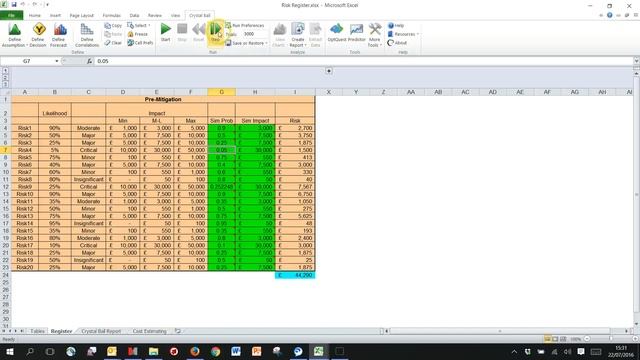Select the Risk4 cell
The width and height of the screenshot is (640, 360).
click(x=25, y=150)
